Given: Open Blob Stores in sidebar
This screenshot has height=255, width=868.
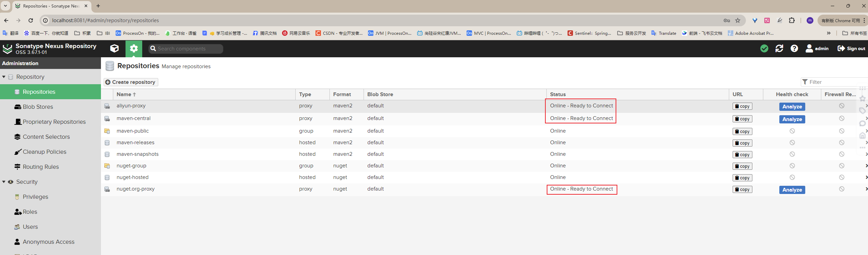Looking at the screenshot, I should [x=38, y=107].
